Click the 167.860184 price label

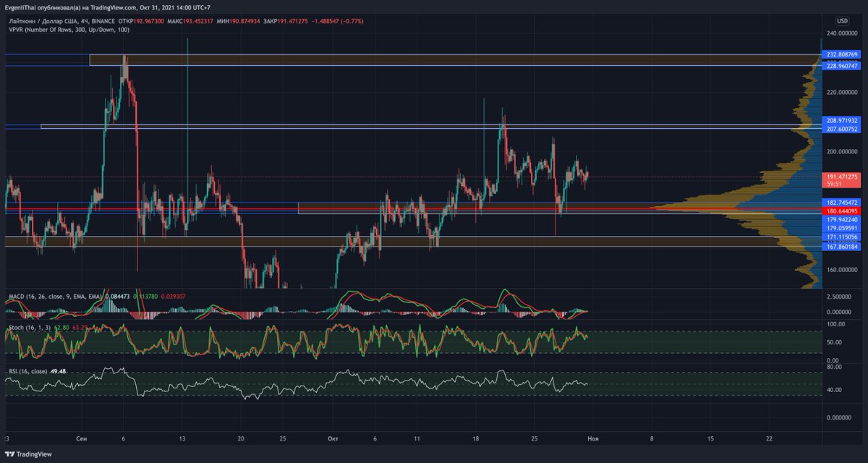pos(843,247)
